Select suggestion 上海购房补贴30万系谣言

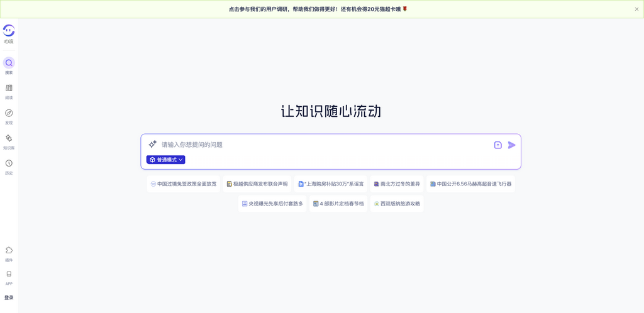point(331,184)
